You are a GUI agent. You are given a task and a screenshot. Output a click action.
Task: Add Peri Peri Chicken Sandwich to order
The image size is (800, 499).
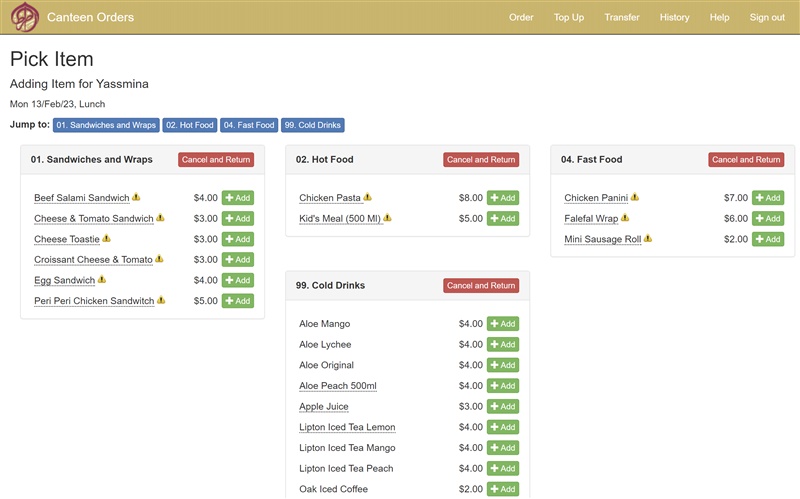tap(238, 301)
